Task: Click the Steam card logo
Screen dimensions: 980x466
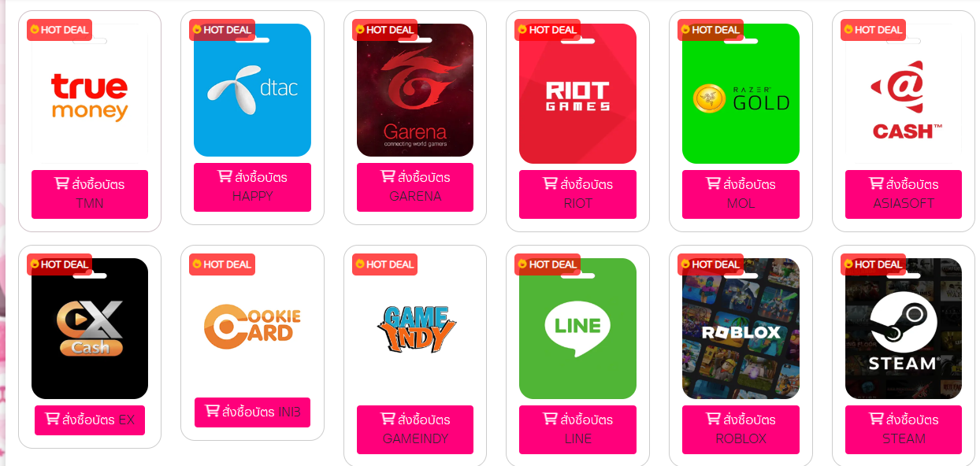Action: [904, 328]
